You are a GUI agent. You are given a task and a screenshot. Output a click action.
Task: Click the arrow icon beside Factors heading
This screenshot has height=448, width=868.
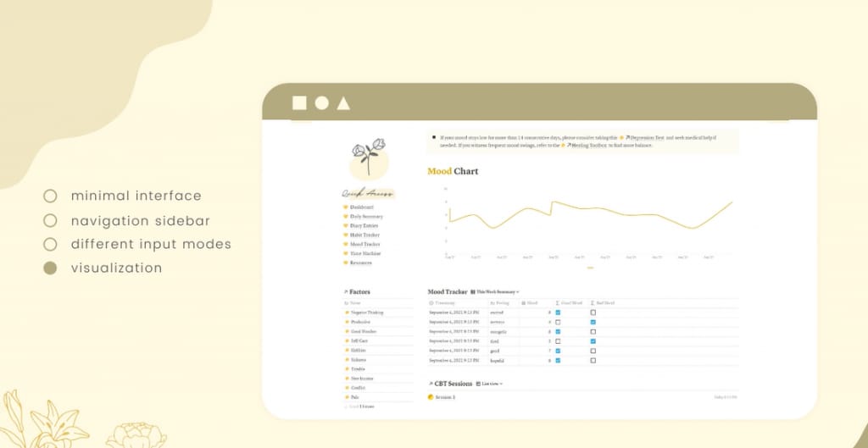pyautogui.click(x=346, y=292)
